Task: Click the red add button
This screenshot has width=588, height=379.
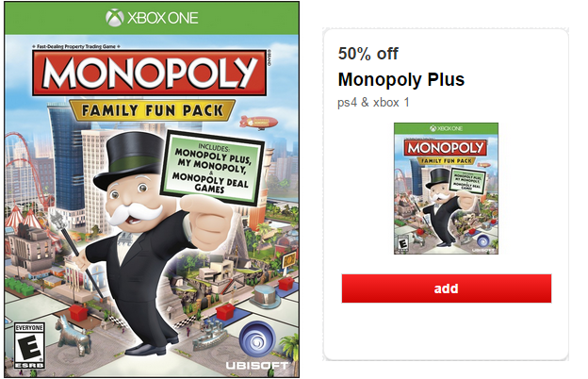Action: (447, 288)
